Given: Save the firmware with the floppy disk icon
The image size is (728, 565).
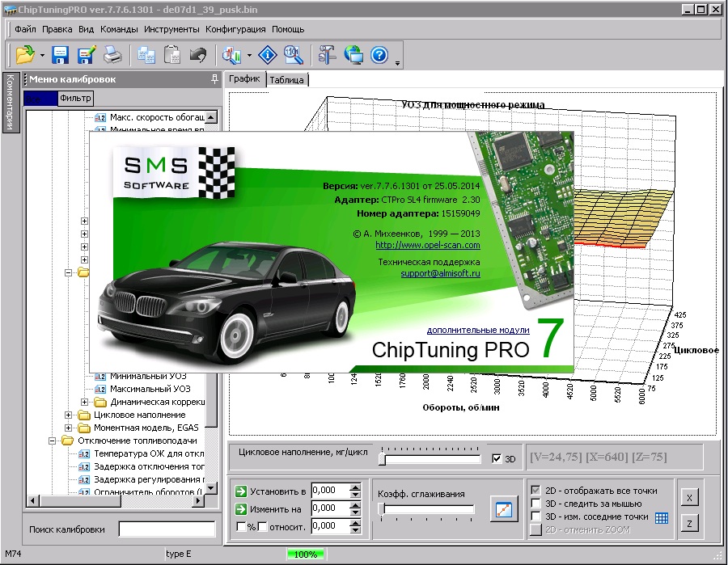Looking at the screenshot, I should click(61, 55).
